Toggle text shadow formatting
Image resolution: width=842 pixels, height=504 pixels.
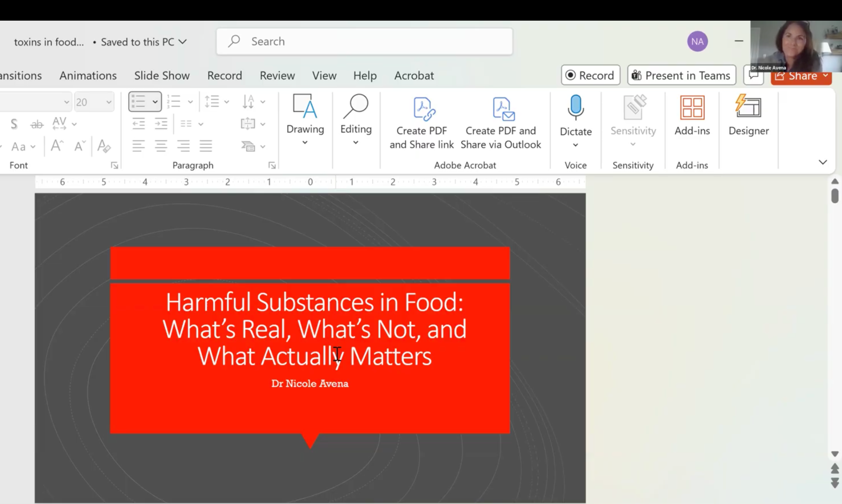14,124
